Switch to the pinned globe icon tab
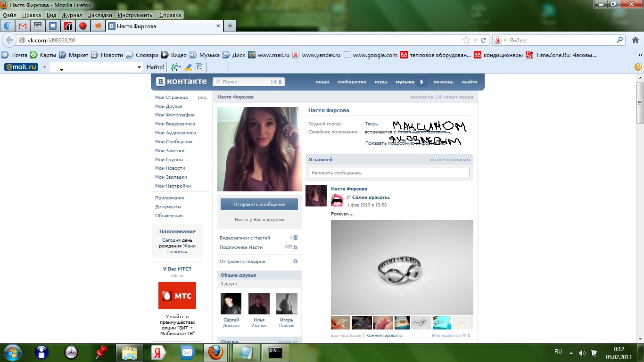 point(8,26)
